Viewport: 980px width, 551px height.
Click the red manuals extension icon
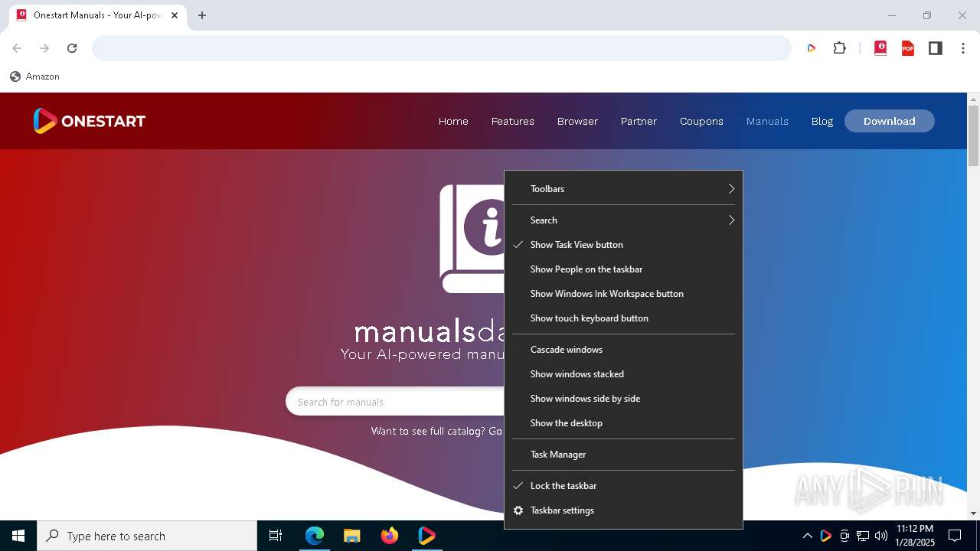[x=880, y=48]
